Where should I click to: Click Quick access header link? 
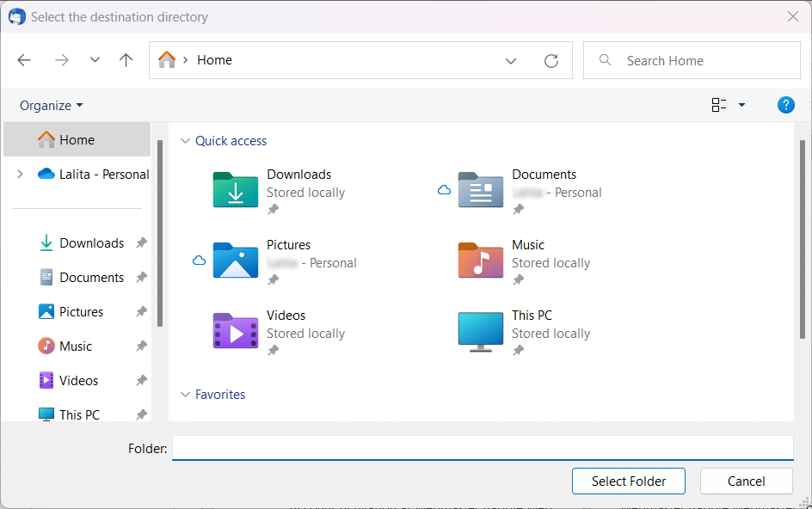coord(231,141)
